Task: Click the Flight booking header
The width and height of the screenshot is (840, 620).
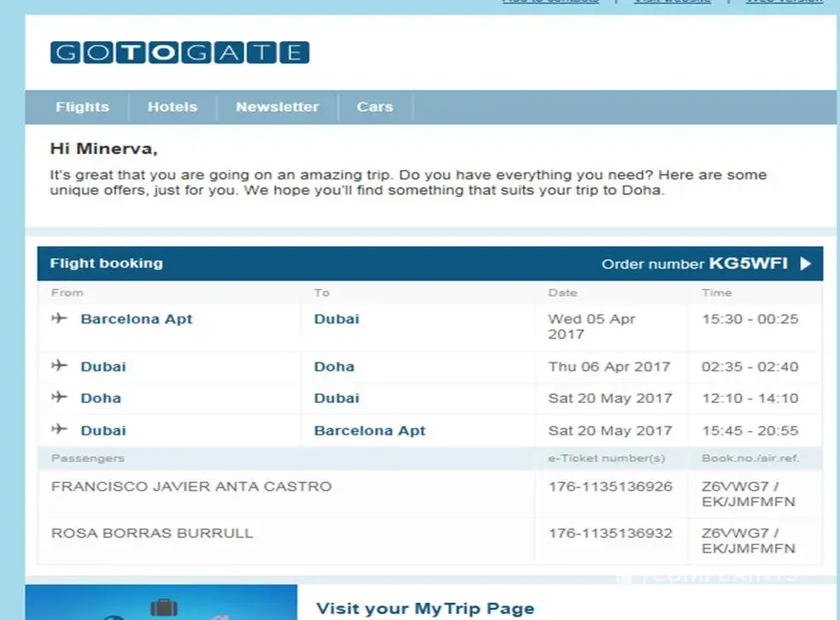Action: point(106,263)
